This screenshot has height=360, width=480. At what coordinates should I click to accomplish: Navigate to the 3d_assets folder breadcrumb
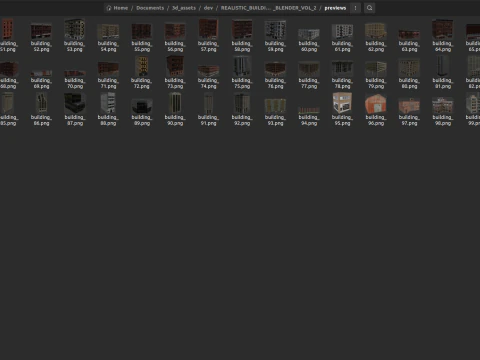184,8
